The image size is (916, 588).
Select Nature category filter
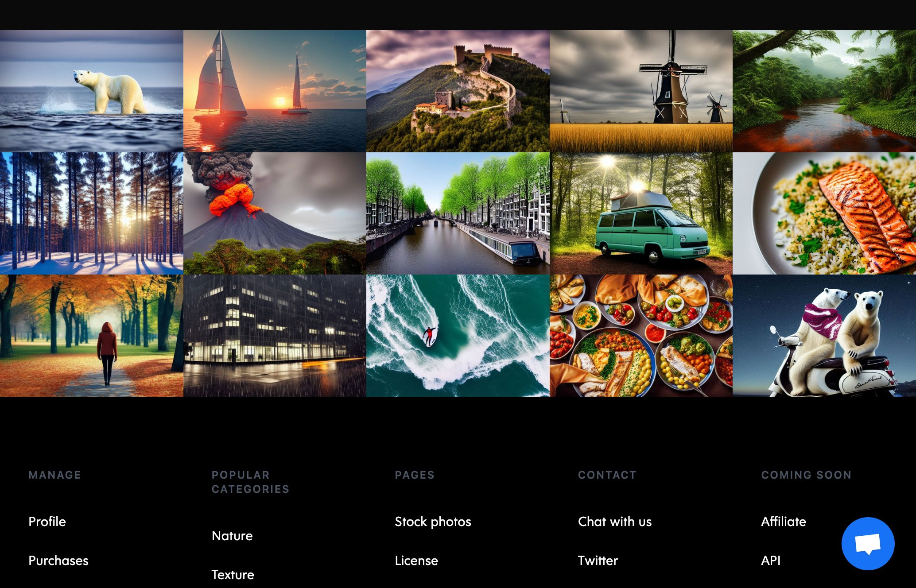[232, 535]
